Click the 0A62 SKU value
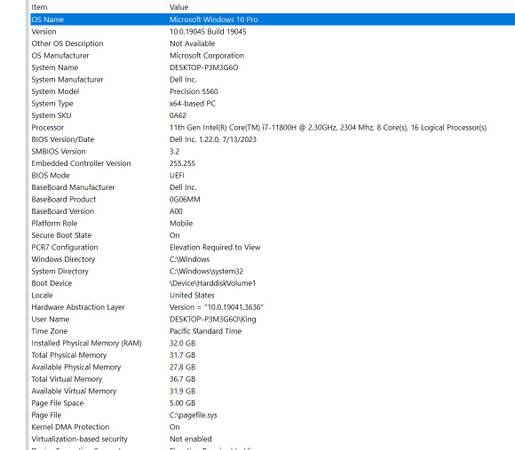The width and height of the screenshot is (515, 450). click(178, 116)
